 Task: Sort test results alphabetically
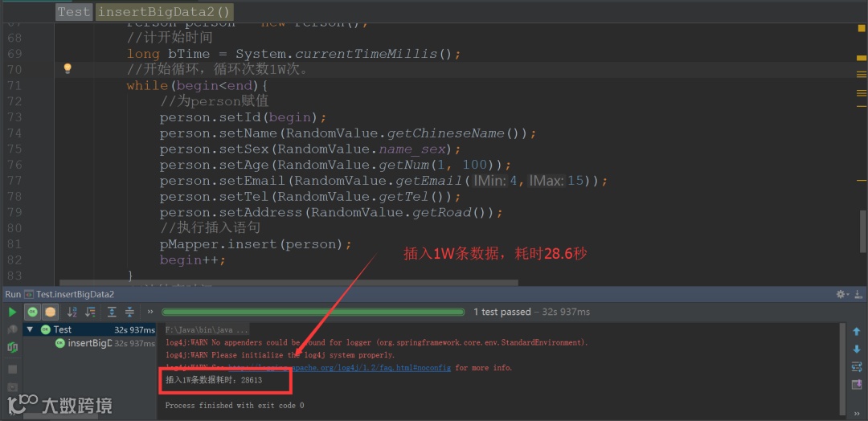click(72, 312)
